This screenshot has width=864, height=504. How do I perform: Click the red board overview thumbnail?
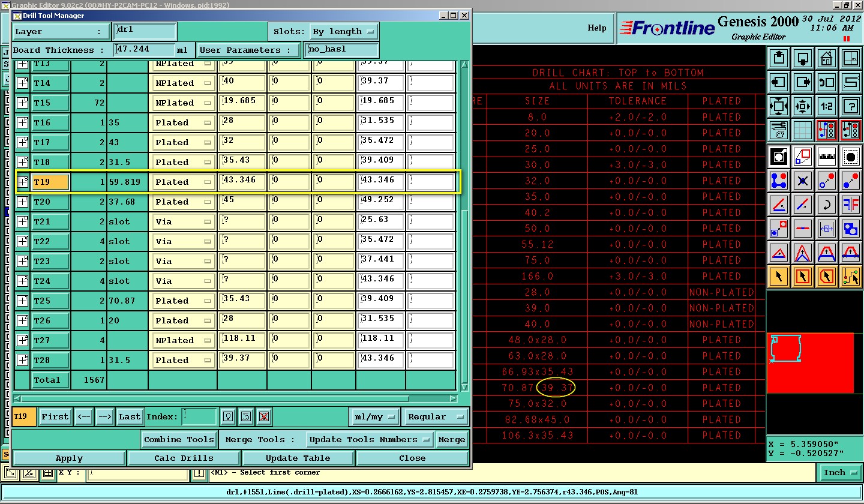click(811, 364)
